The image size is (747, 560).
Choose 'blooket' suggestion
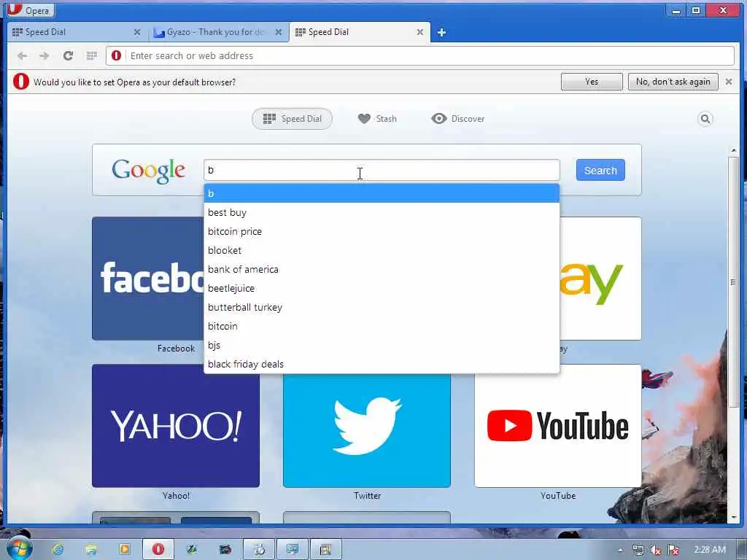[x=382, y=251]
